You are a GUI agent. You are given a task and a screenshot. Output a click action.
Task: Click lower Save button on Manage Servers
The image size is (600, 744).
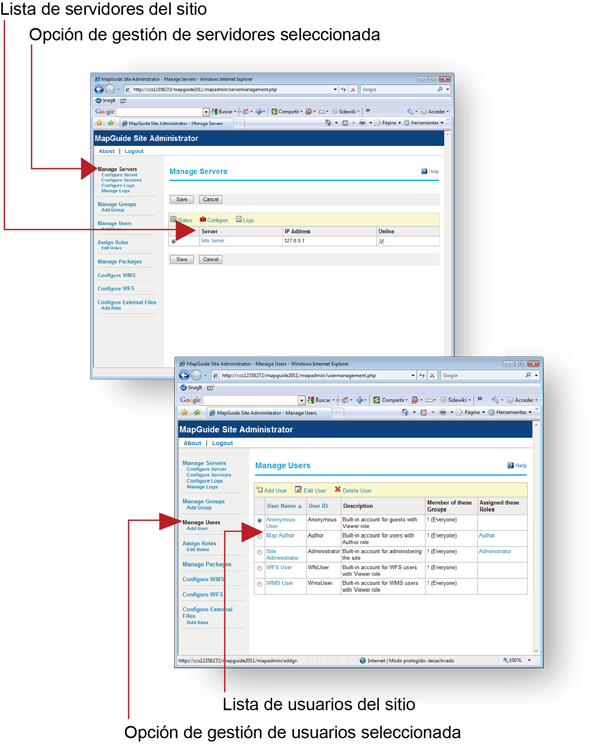point(182,259)
